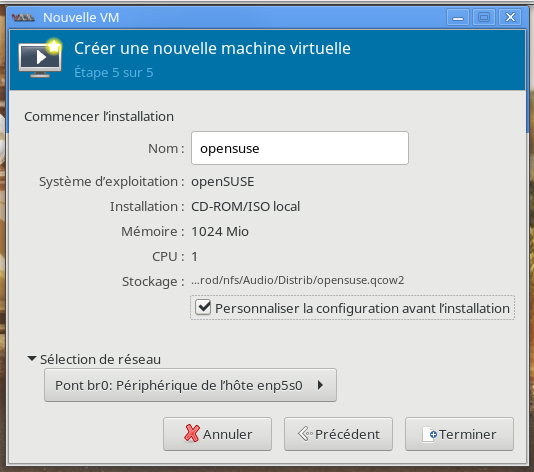This screenshot has height=472, width=534.
Task: Open the Pont br0 network dropdown
Action: 190,385
